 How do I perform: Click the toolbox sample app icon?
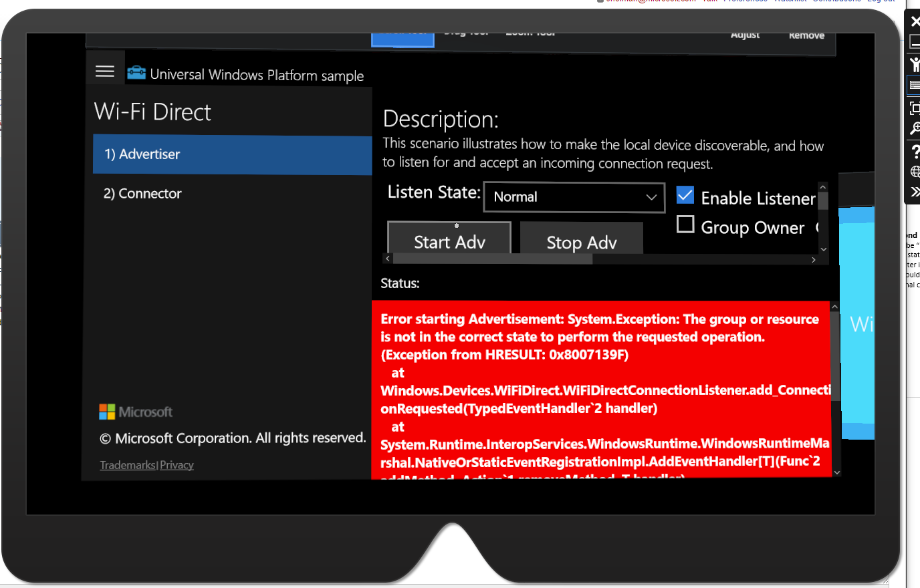point(136,72)
